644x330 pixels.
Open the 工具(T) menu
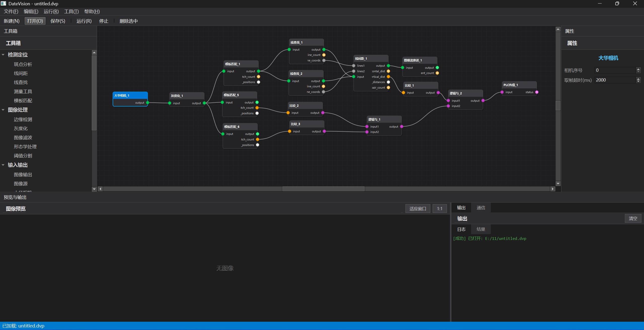71,12
